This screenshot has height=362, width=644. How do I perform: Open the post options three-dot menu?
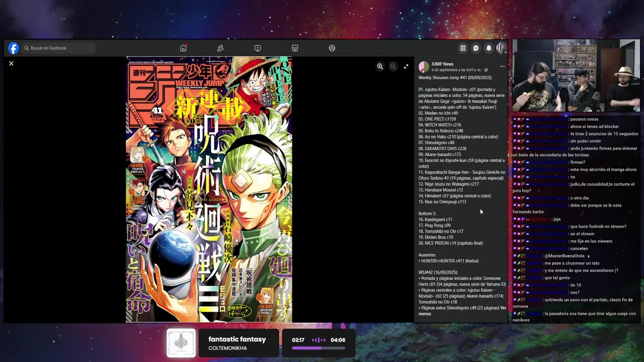click(502, 66)
